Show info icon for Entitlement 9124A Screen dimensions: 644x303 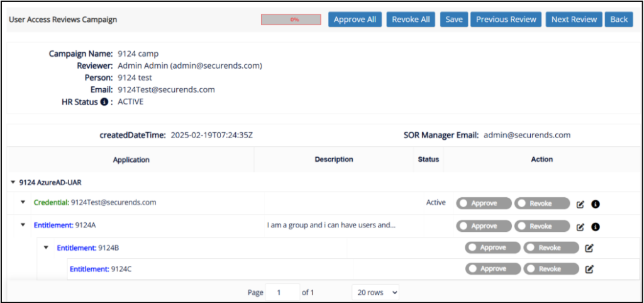tap(596, 227)
